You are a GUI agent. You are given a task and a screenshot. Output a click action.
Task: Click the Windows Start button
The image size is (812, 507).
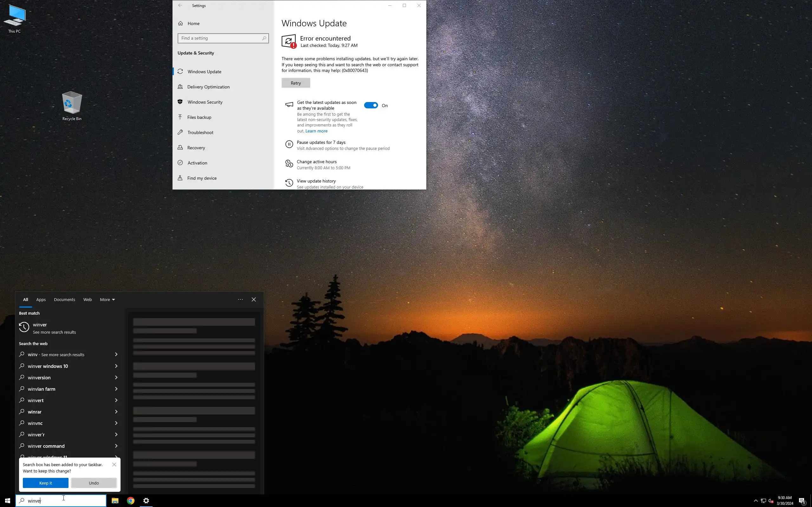(x=7, y=501)
